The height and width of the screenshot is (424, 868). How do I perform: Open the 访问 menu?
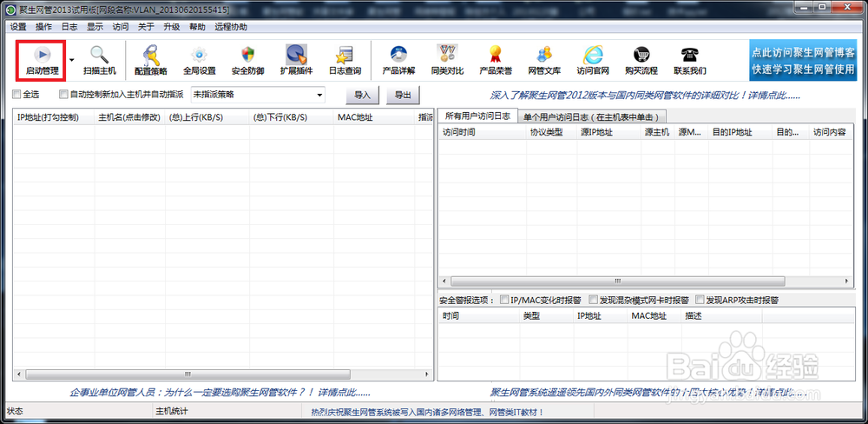point(120,27)
